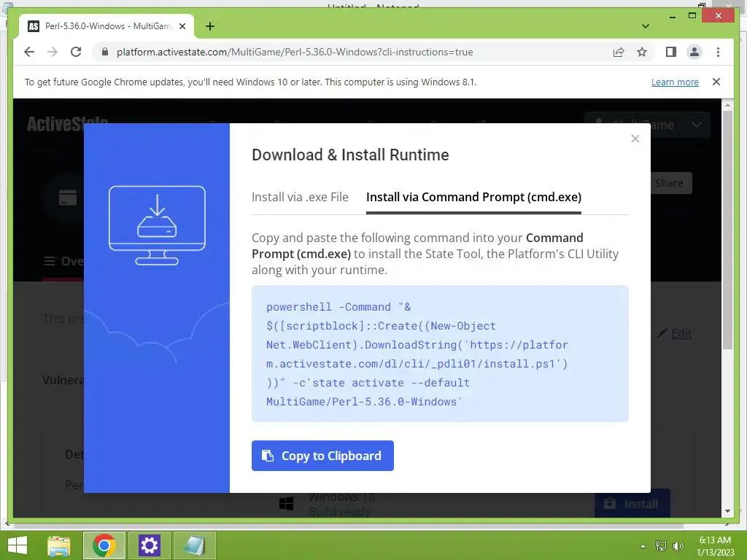Select Install via Command Prompt tab
This screenshot has width=747, height=560.
coord(473,197)
